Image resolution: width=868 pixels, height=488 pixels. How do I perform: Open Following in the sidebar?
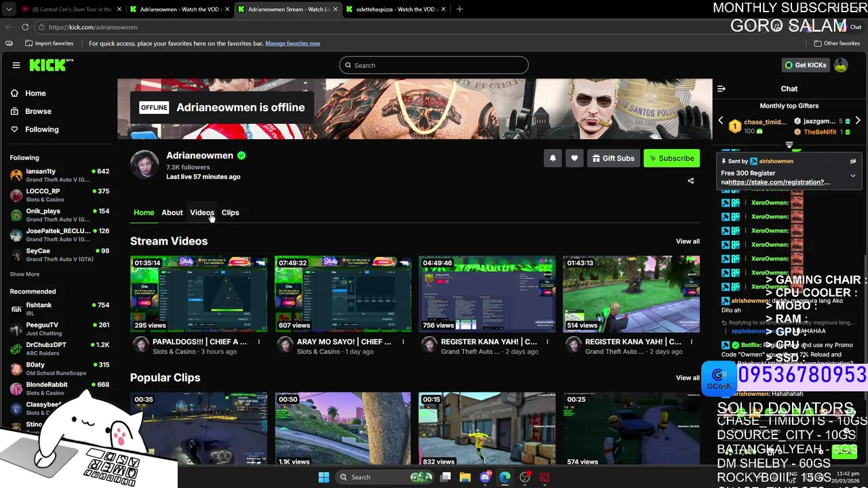tap(42, 129)
